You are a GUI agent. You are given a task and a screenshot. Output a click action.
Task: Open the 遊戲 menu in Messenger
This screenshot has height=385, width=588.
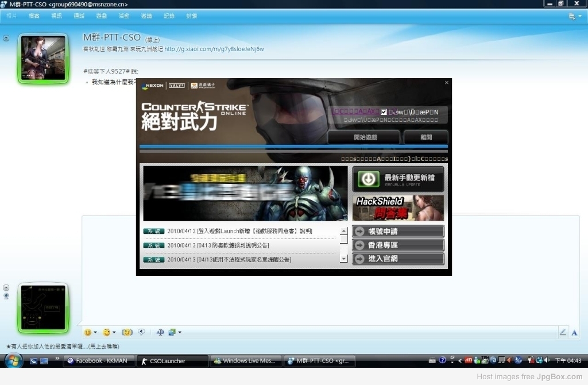pos(101,16)
